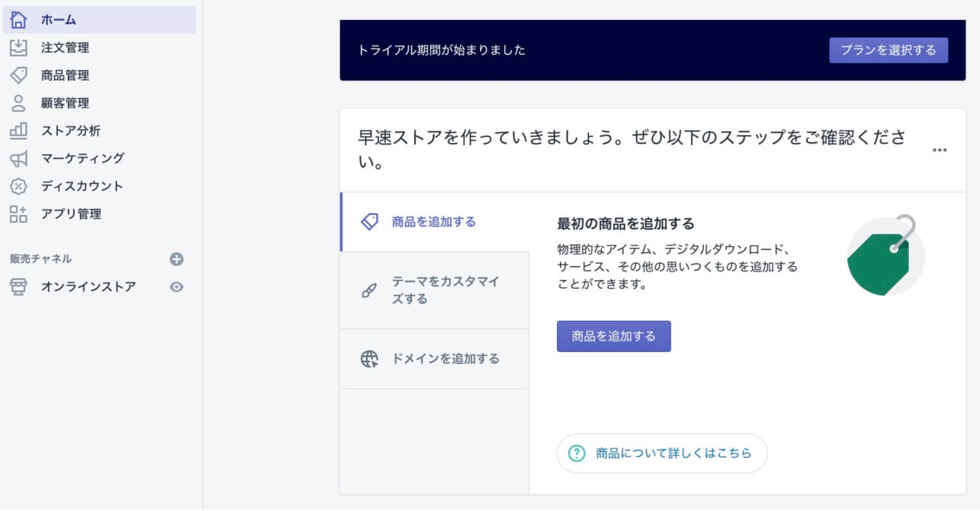Click the eye icon beside オンラインストア
980x511 pixels.
[x=176, y=287]
